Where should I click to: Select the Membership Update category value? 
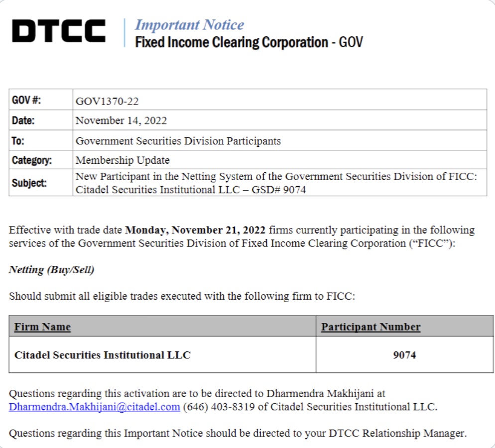123,160
